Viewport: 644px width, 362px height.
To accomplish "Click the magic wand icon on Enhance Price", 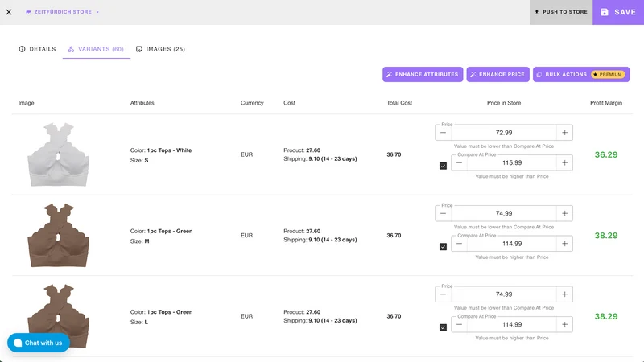I will click(x=473, y=74).
